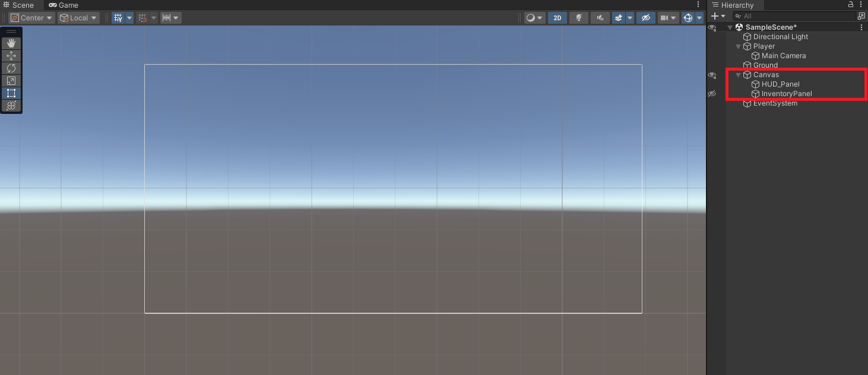The height and width of the screenshot is (375, 868).
Task: Select the Transform tool
Action: click(11, 106)
